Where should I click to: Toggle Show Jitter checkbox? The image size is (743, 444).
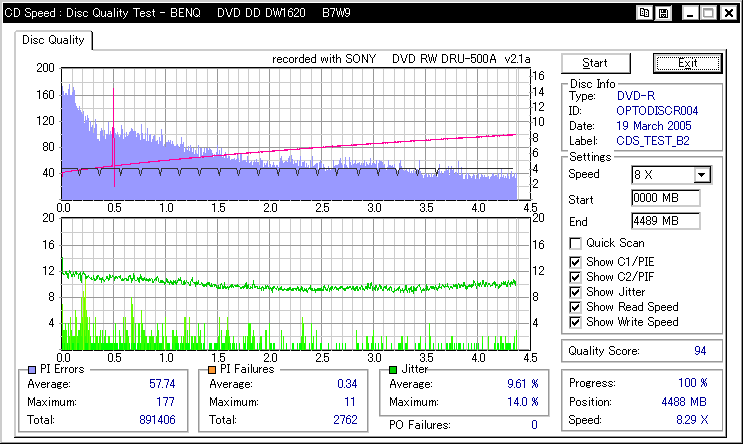click(575, 292)
